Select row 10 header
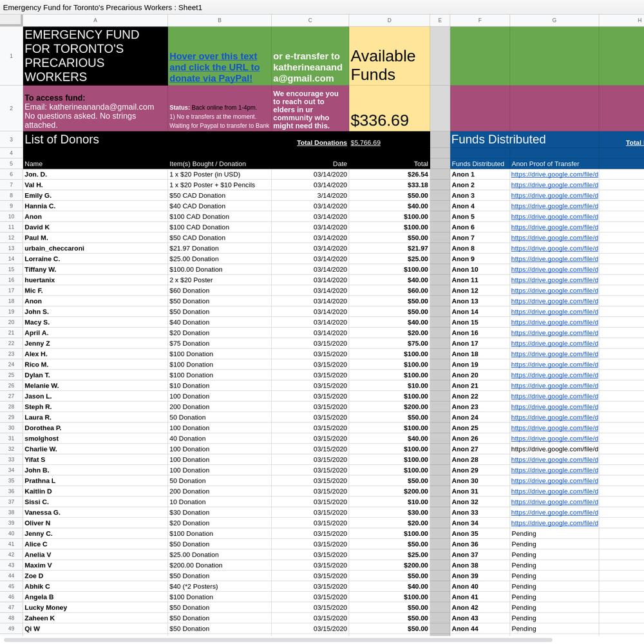The image size is (644, 644). point(11,216)
